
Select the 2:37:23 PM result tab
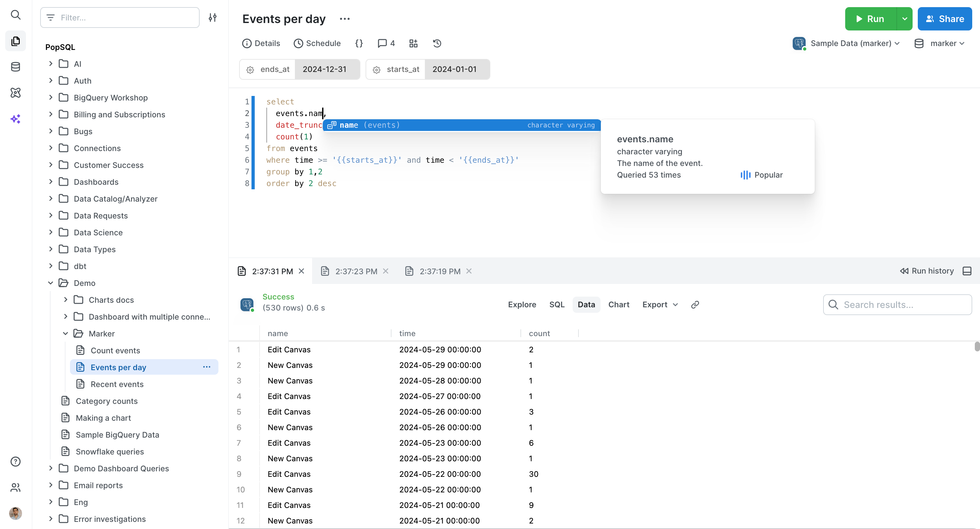(356, 271)
